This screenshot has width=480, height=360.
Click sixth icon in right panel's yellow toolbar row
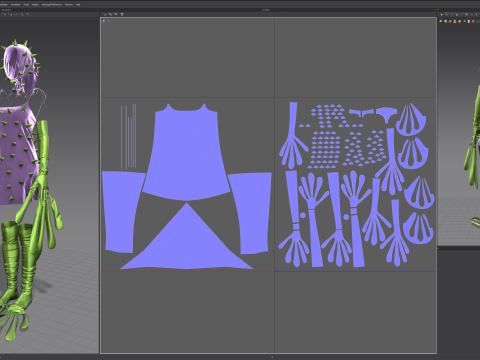pyautogui.click(x=464, y=21)
